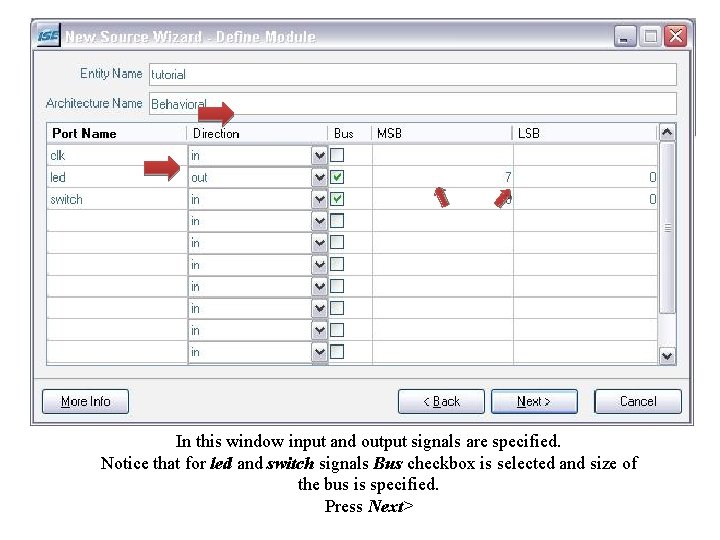Click the Entity Name field containing tutorial
720x540 pixels.
412,74
